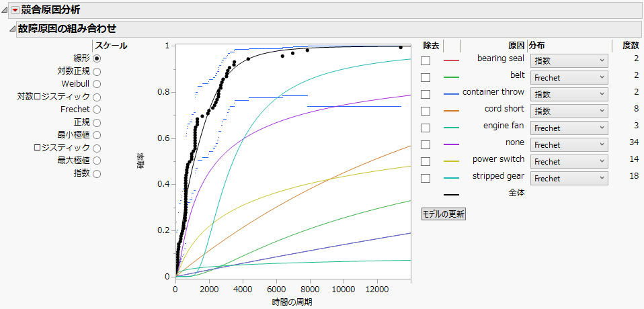The height and width of the screenshot is (309, 644).
Task: Check the 除去 box for engine fan
Action: [x=426, y=128]
